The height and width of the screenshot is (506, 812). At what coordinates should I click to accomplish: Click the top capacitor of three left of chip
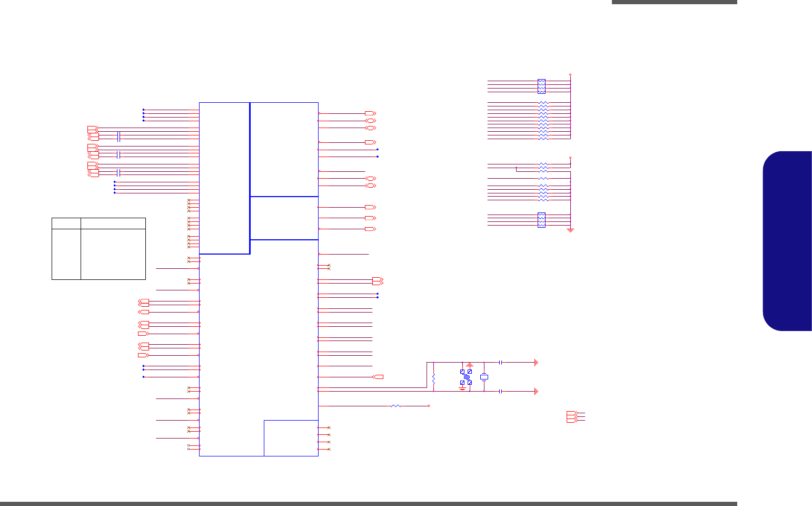coord(119,137)
